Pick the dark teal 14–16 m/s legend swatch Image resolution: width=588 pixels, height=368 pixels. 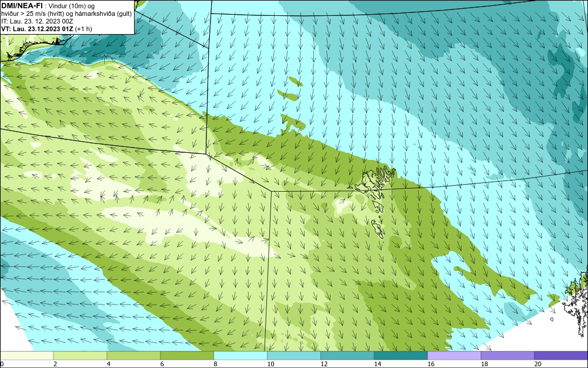[401, 356]
